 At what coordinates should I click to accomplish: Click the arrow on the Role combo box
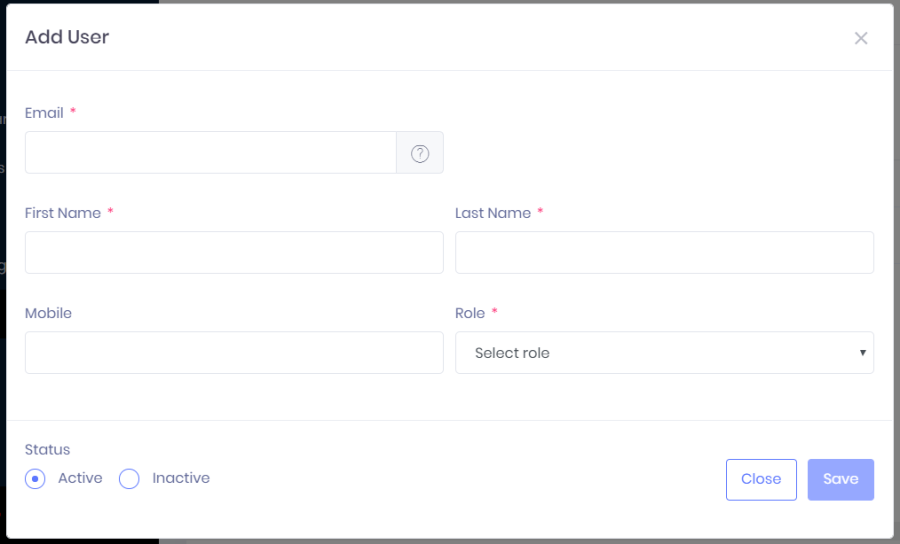click(862, 353)
